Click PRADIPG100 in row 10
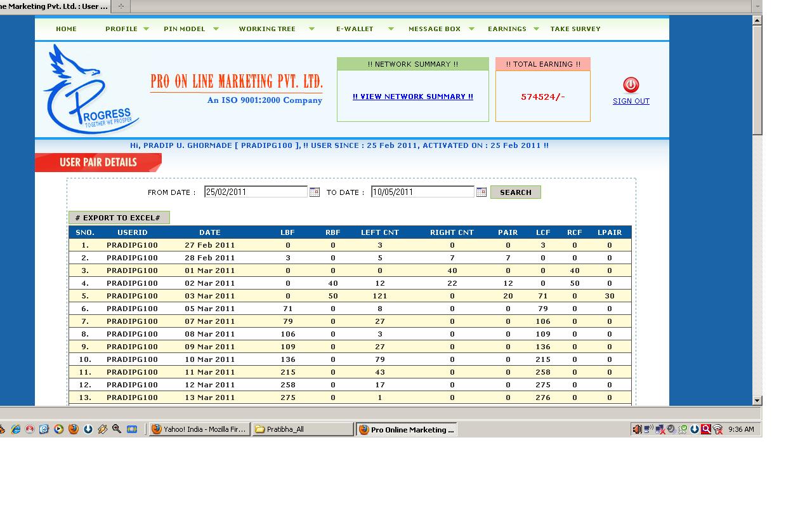This screenshot has width=812, height=508. (x=132, y=359)
